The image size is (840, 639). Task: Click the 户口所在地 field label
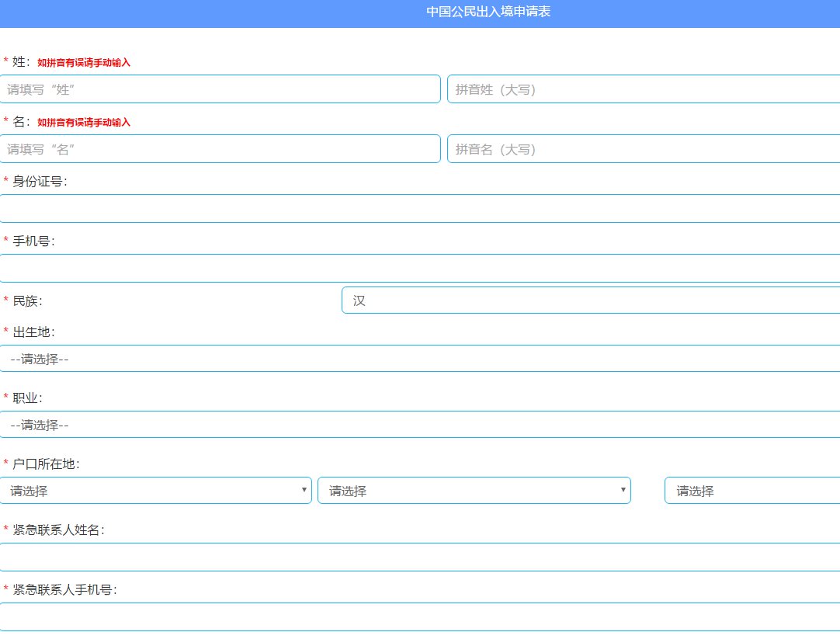pyautogui.click(x=46, y=464)
